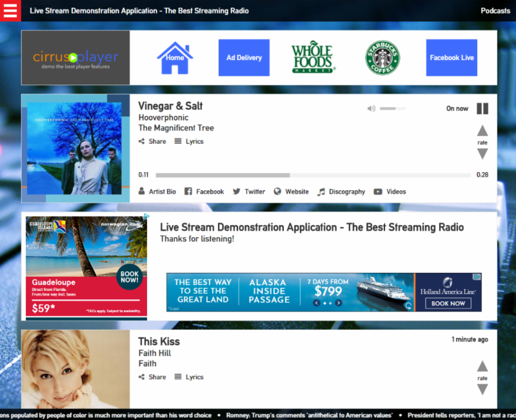
Task: Open the Discography link
Action: coord(341,192)
